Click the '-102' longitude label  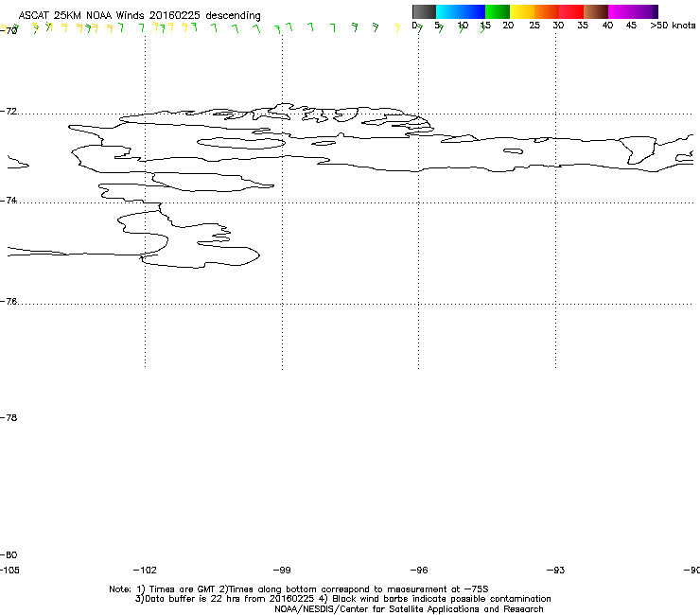145,571
